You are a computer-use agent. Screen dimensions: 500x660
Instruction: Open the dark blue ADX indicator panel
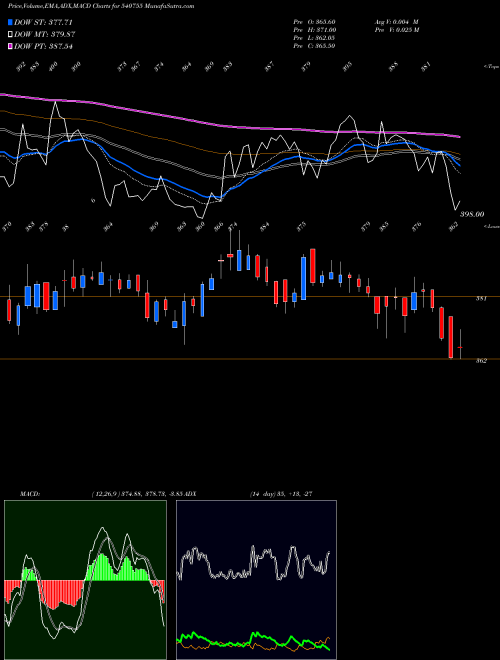[256, 580]
